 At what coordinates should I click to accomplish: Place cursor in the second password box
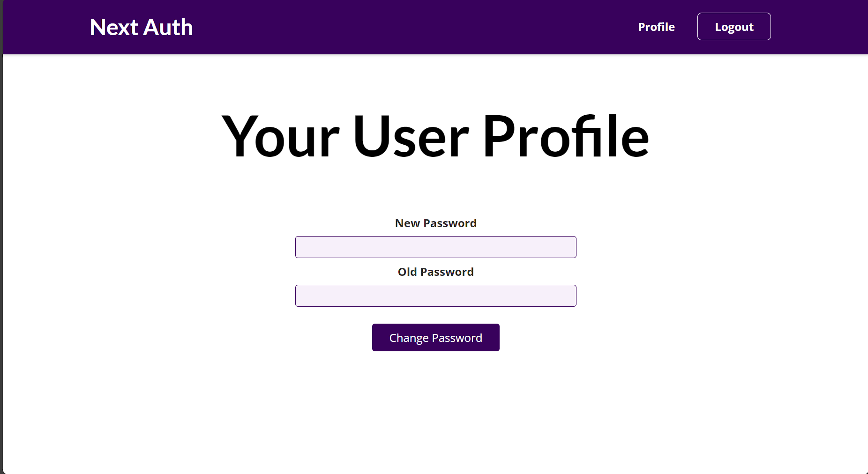click(x=435, y=296)
